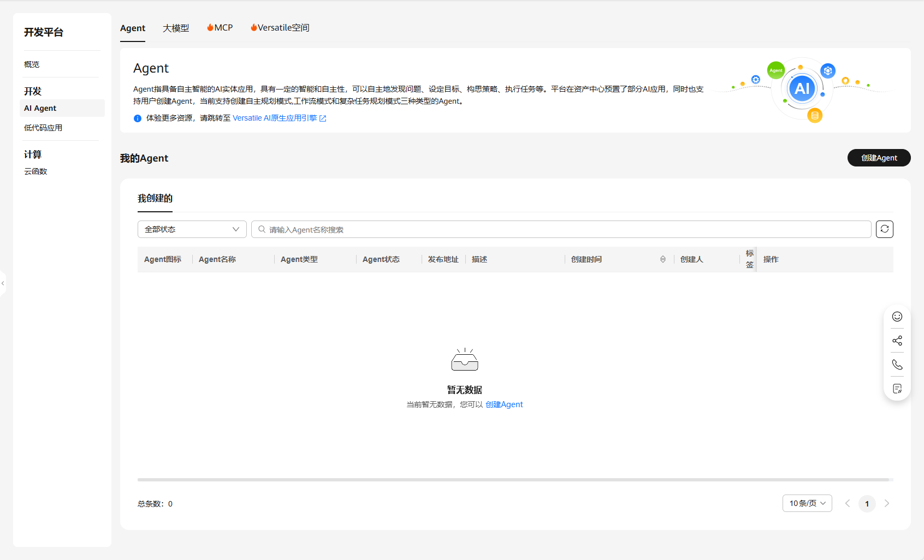
Task: Click the blue info icon before 体验更多资源
Action: pyautogui.click(x=138, y=118)
